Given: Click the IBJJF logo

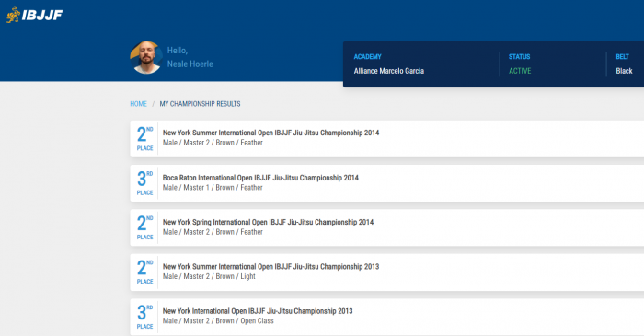Looking at the screenshot, I should (35, 16).
